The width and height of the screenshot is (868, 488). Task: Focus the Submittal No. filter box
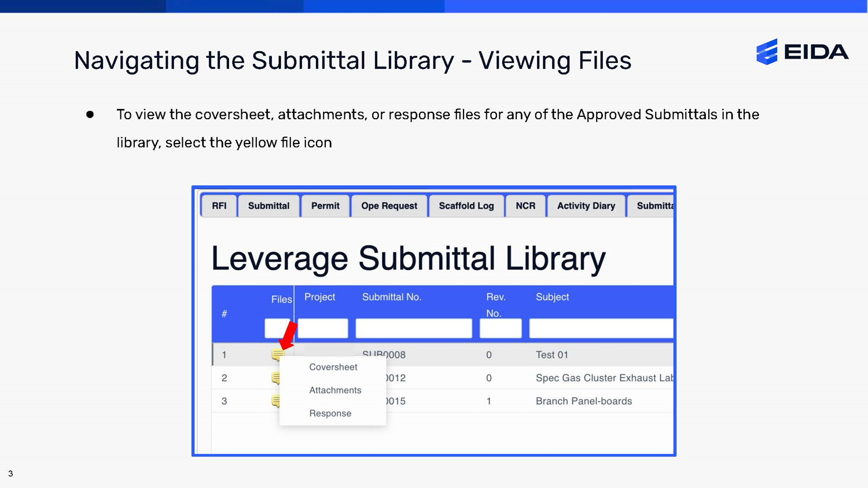click(x=413, y=328)
